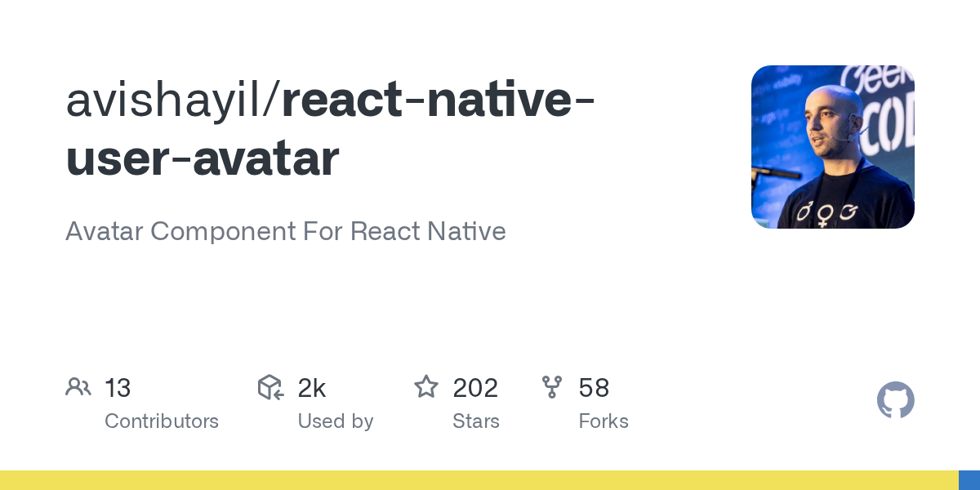Click the 'react-native-' text in the title
The image size is (980, 490).
coord(438,100)
